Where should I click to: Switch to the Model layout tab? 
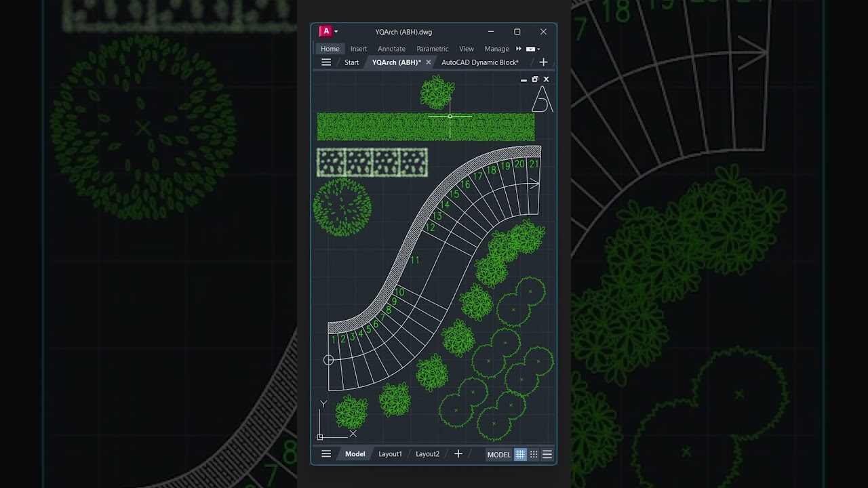click(355, 454)
